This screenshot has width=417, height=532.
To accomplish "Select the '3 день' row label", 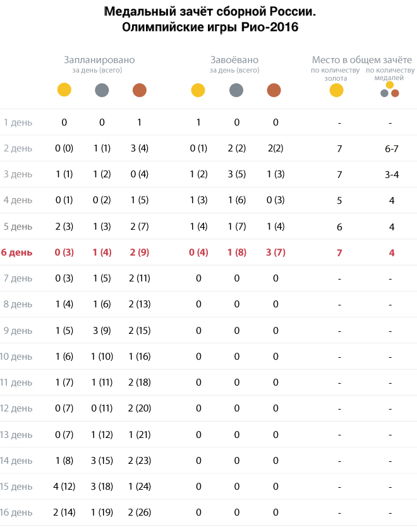I will click(x=18, y=174).
